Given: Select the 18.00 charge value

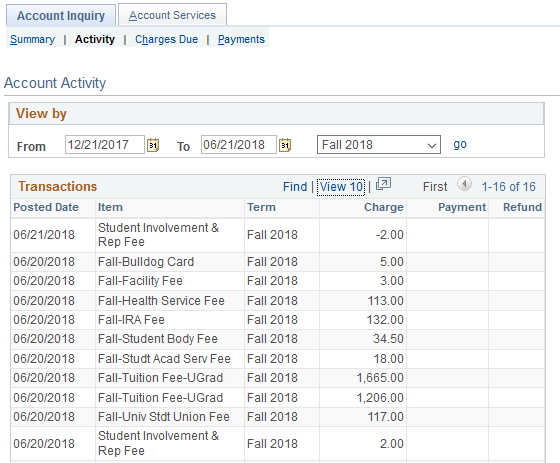Looking at the screenshot, I should [x=389, y=358].
